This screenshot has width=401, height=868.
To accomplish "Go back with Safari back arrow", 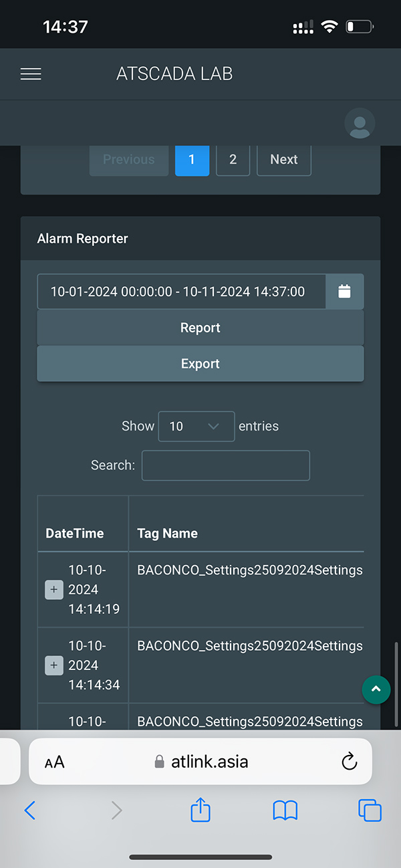I will [x=30, y=810].
